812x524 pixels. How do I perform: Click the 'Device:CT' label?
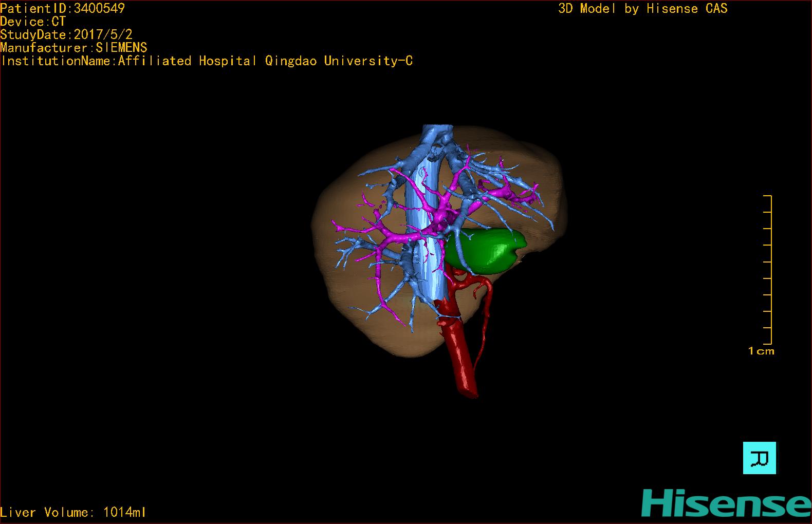click(x=33, y=22)
